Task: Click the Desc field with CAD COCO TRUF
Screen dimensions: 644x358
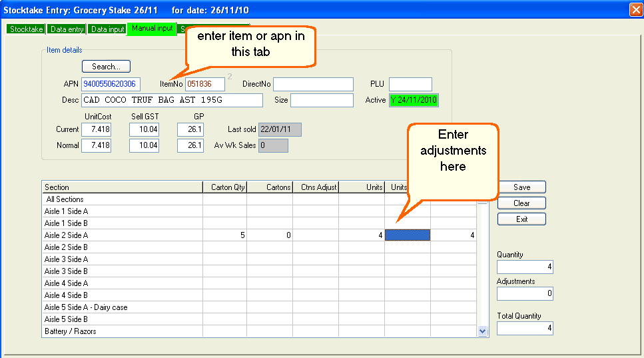Action: pyautogui.click(x=172, y=100)
